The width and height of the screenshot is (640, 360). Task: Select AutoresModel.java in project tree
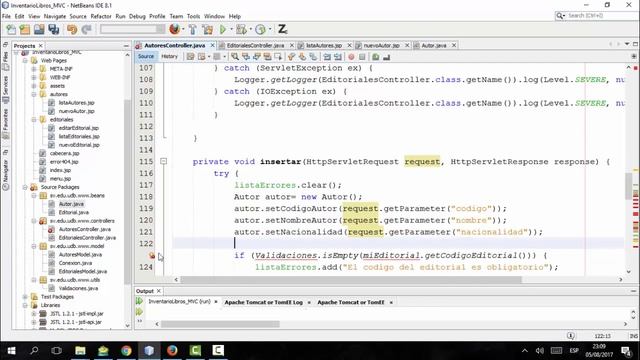coord(80,255)
